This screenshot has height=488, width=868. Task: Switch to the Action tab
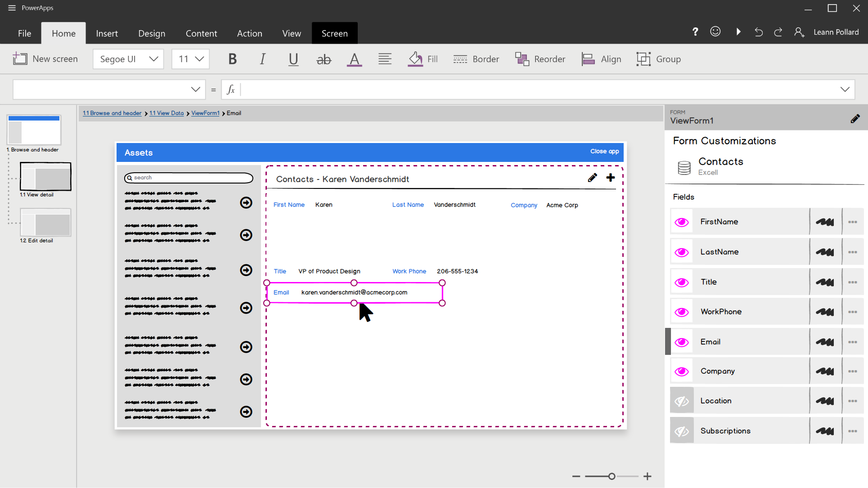(x=249, y=33)
